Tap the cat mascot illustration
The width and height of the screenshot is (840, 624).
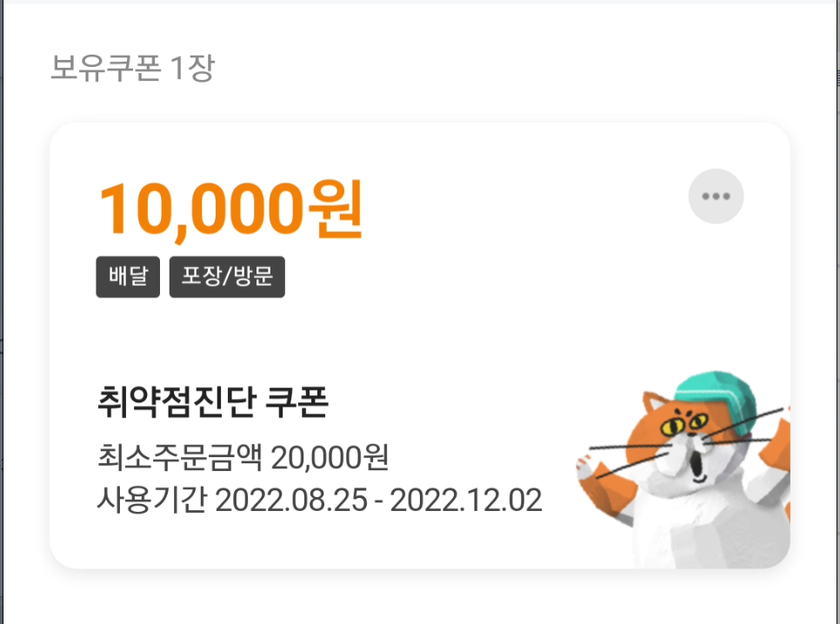tap(683, 468)
